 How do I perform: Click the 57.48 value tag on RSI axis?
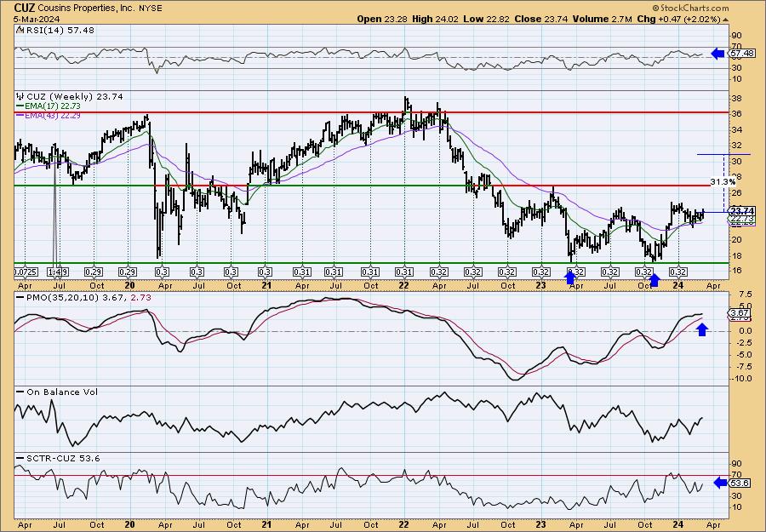pyautogui.click(x=741, y=54)
